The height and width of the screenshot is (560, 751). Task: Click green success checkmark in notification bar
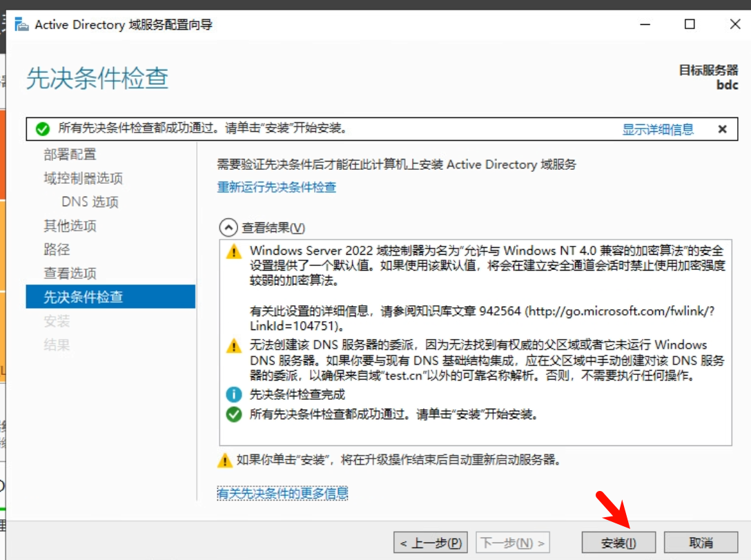point(43,129)
